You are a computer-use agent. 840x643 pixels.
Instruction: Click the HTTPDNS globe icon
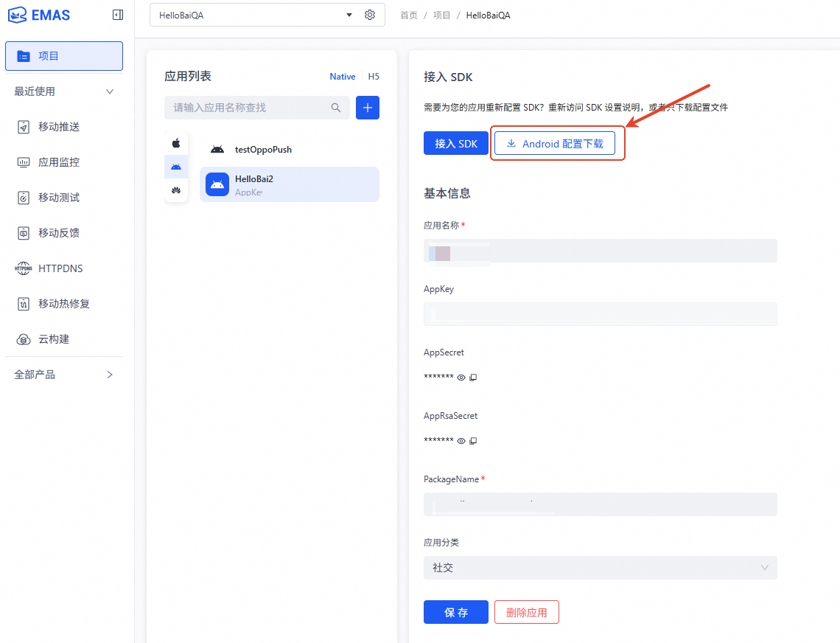tap(24, 268)
